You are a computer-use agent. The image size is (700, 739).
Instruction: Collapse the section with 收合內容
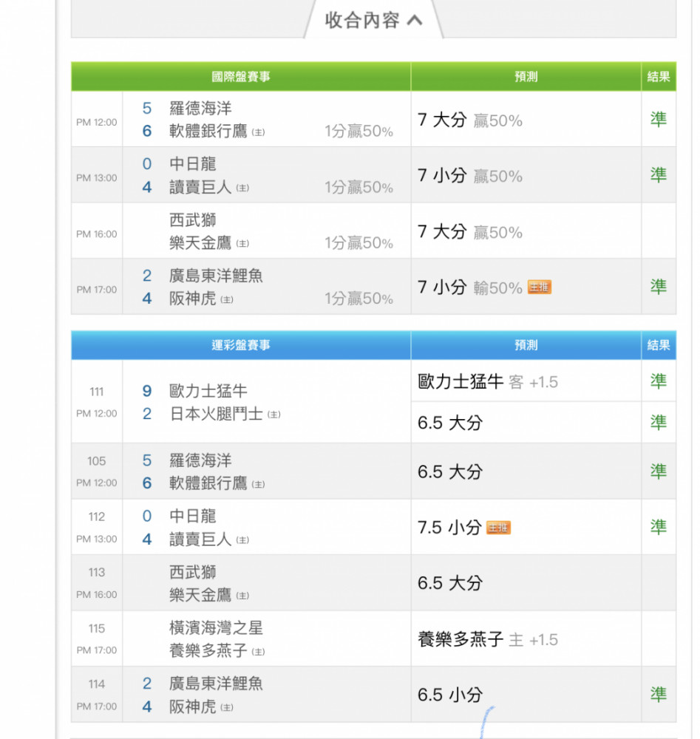pyautogui.click(x=373, y=20)
